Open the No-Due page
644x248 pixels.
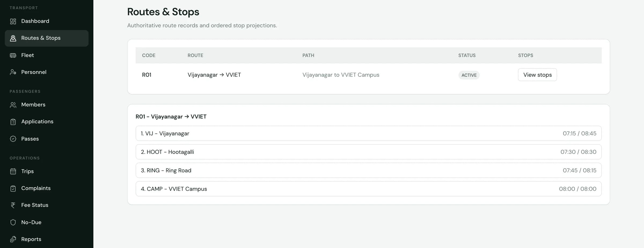coord(47,222)
